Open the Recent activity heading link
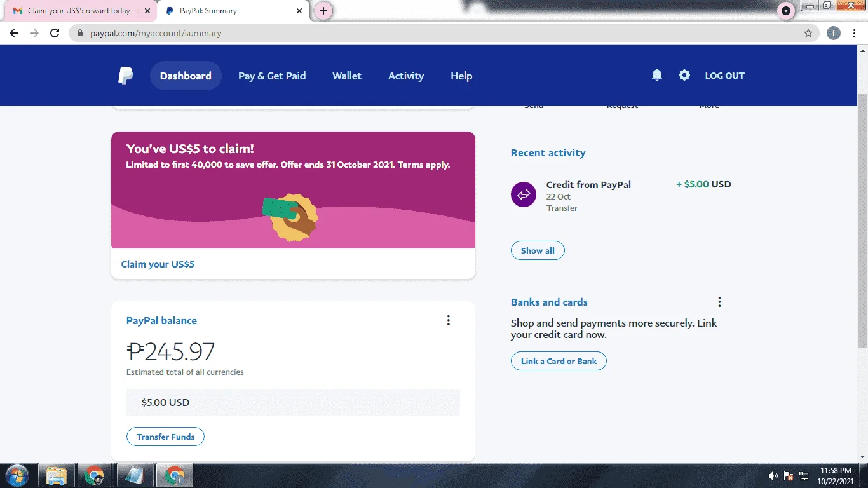Viewport: 868px width, 488px height. click(548, 152)
